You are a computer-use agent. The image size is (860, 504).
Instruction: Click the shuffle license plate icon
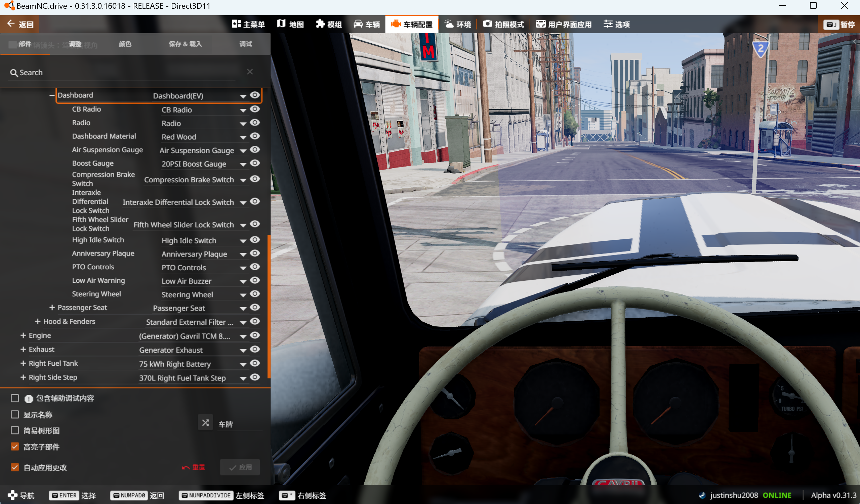click(x=205, y=423)
